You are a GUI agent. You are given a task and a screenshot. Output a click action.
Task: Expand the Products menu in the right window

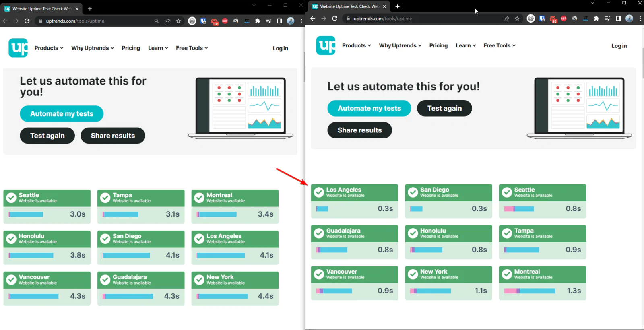tap(357, 45)
